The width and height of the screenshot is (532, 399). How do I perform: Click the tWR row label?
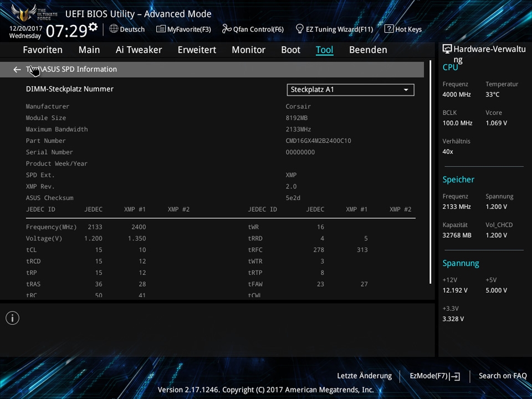[x=253, y=227]
